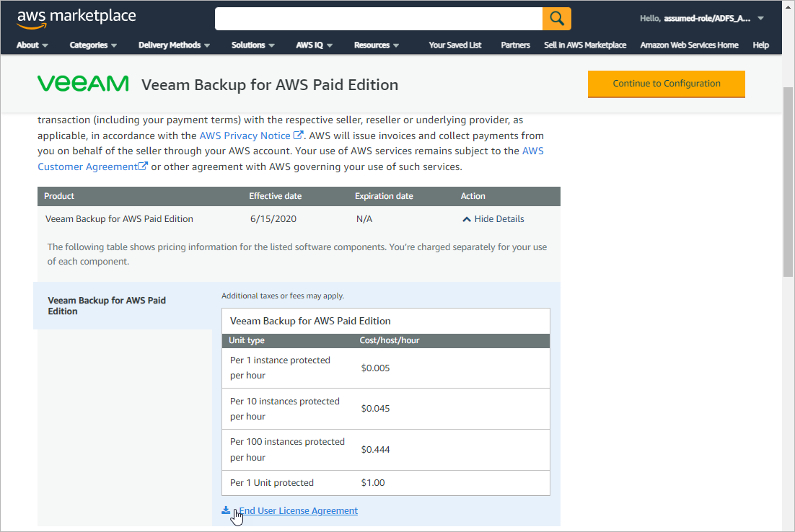Click the orange search magnifier button
The image size is (795, 532).
pos(556,19)
